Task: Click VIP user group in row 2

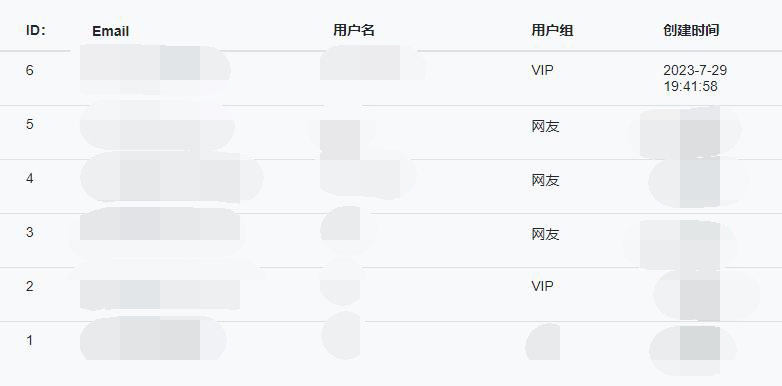Action: (x=542, y=286)
